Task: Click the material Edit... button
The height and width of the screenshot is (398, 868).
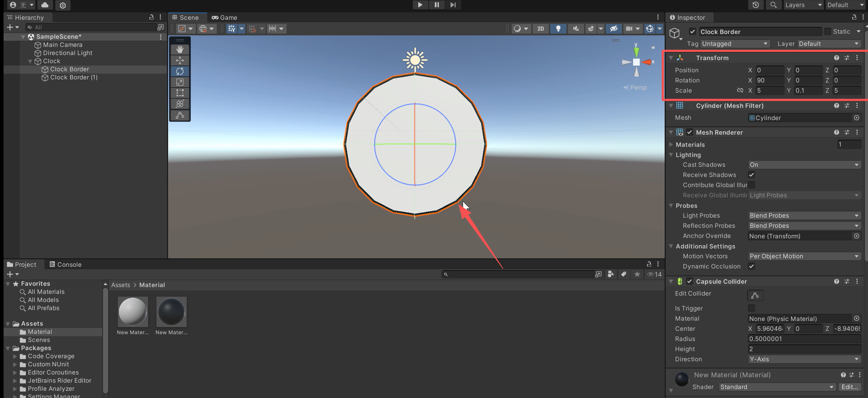Action: point(849,387)
